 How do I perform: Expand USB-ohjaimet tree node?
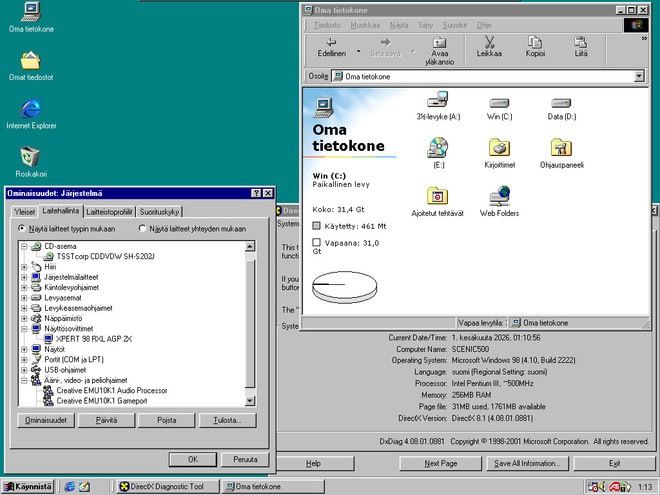click(x=24, y=370)
